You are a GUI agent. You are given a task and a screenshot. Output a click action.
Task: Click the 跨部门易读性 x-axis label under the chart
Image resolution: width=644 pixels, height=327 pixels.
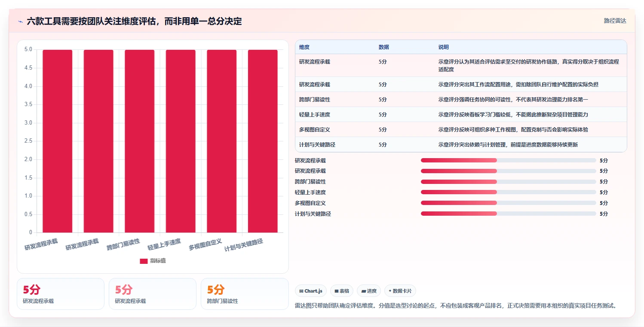coord(123,244)
